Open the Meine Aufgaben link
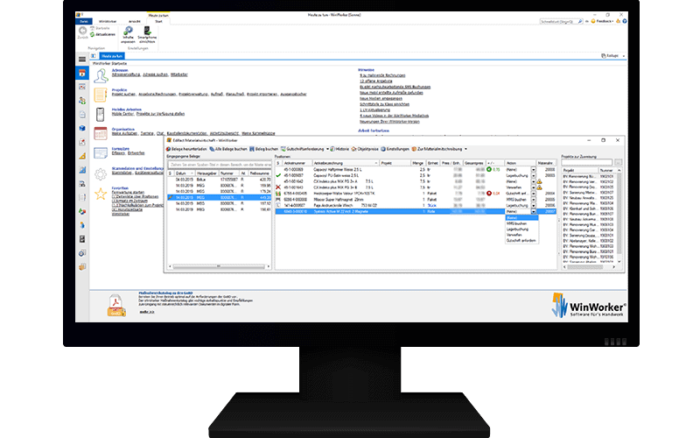The height and width of the screenshot is (438, 700). coord(125,133)
